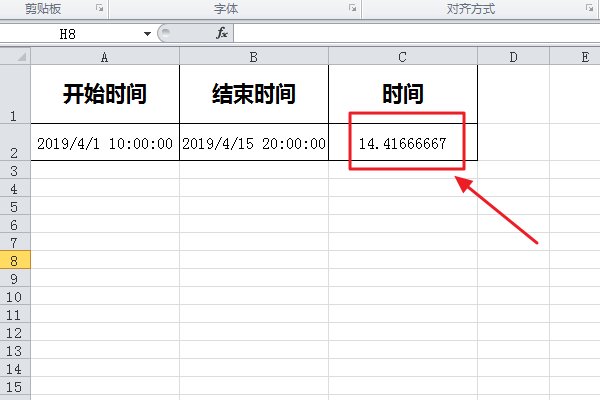Select cell containing 2019/4/1 10:00:00
Image resolution: width=600 pixels, height=400 pixels.
[x=105, y=144]
